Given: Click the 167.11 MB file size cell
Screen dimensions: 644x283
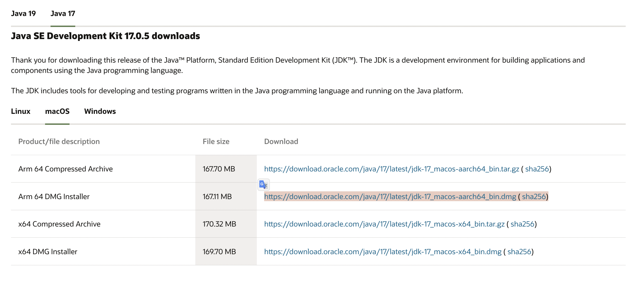Looking at the screenshot, I should point(217,197).
